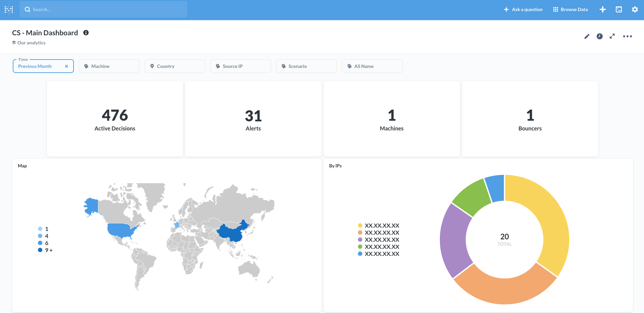Click Ask a question in header
644x313 pixels.
523,10
